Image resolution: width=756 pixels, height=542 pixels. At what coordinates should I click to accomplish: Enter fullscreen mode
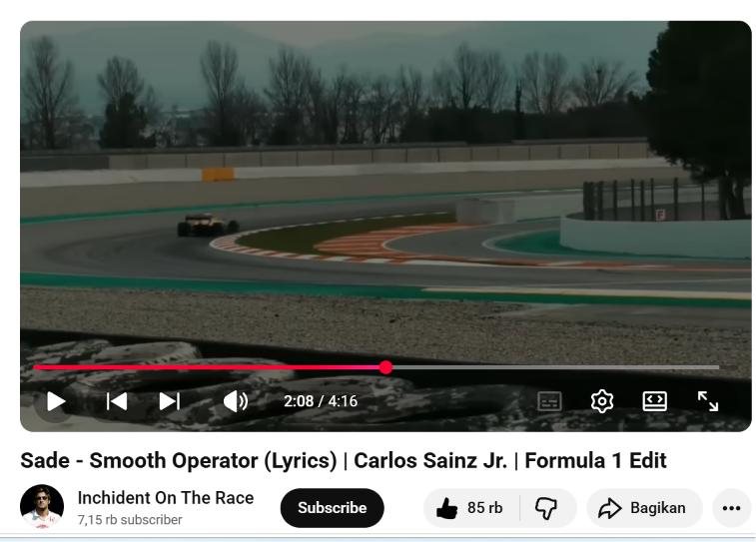pos(708,401)
